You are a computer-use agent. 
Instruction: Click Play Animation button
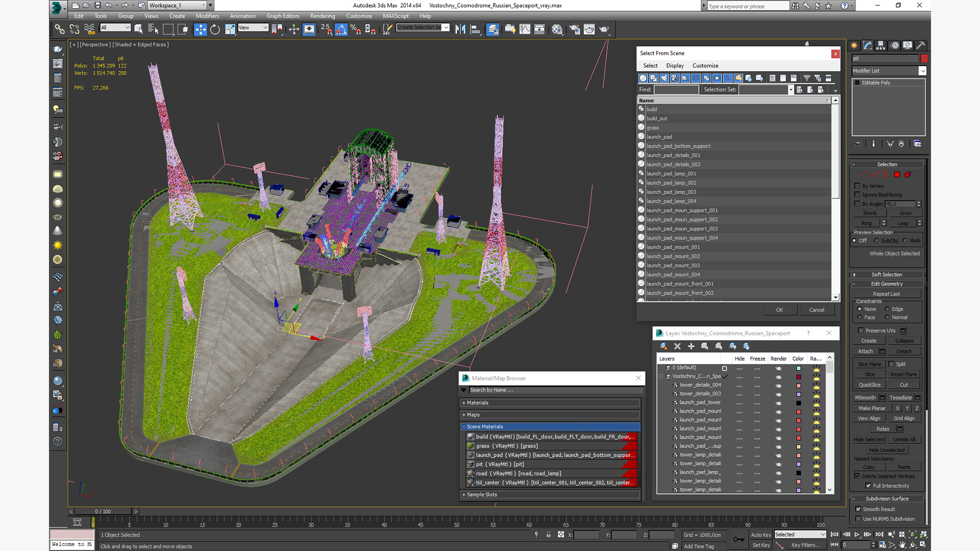(x=857, y=534)
